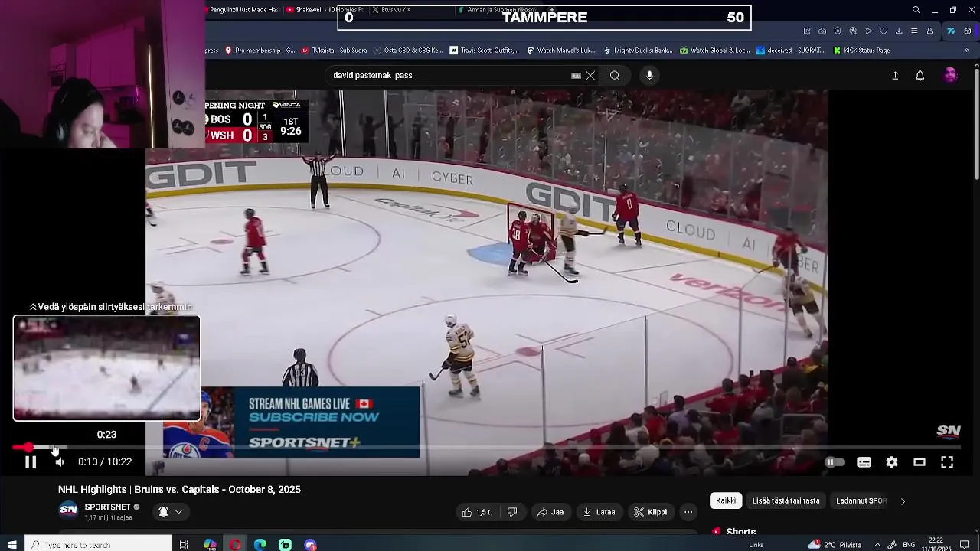Add the page to favorites with the heart icon
Screen dimensions: 980x551
(884, 31)
